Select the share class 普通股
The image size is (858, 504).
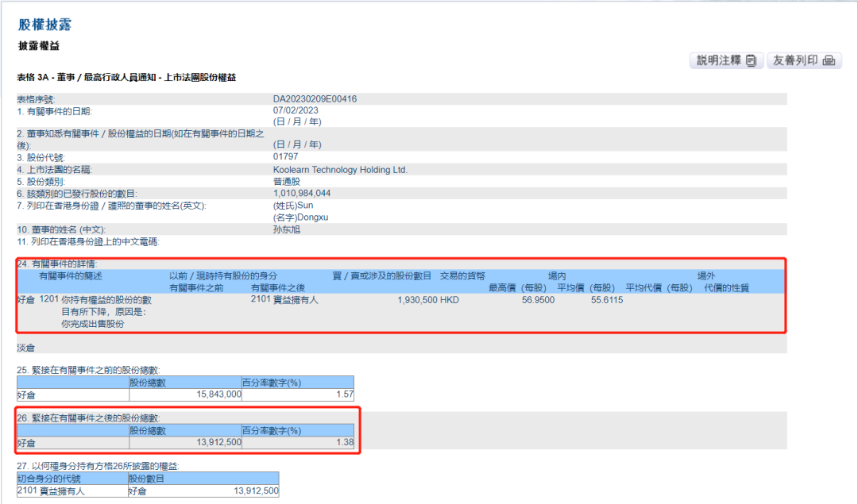point(287,182)
